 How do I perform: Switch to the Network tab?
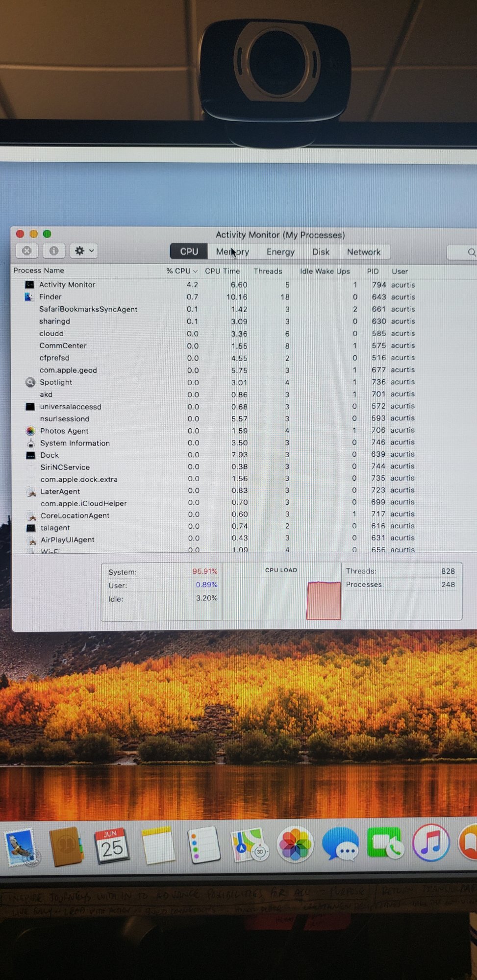click(x=364, y=252)
